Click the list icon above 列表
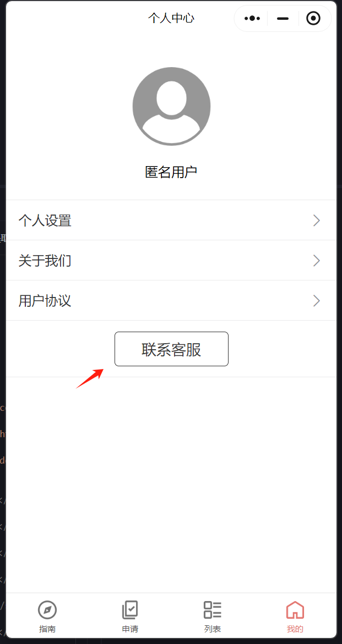 (x=213, y=610)
